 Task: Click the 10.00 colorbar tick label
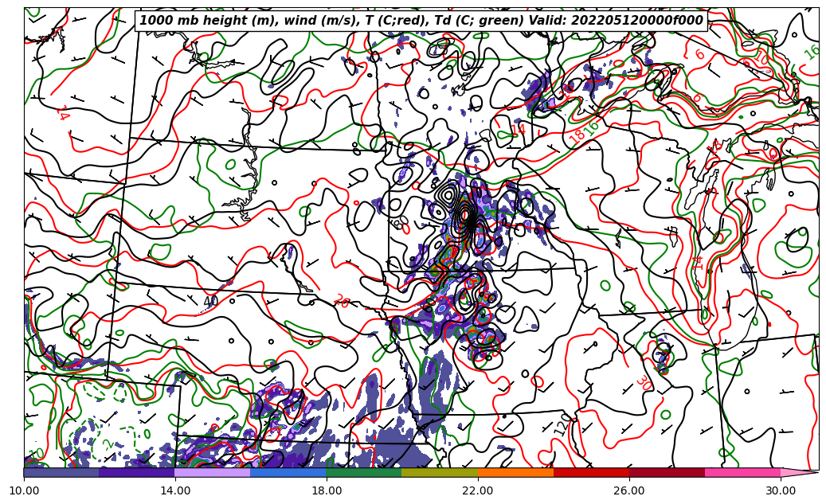24,490
